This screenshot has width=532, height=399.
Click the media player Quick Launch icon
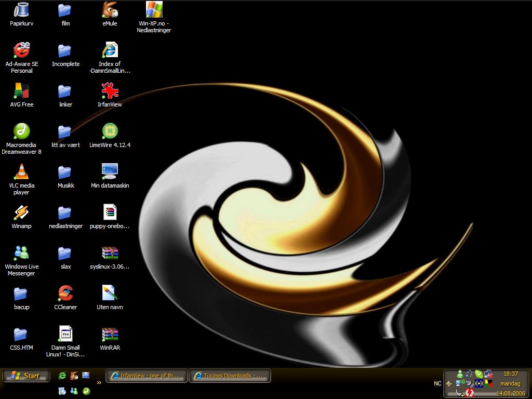[62, 391]
